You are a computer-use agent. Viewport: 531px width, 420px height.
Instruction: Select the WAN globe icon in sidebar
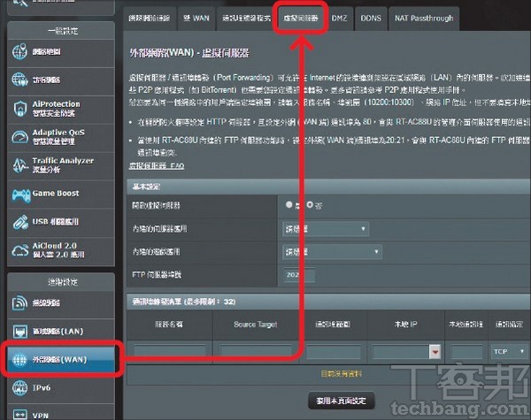19,358
